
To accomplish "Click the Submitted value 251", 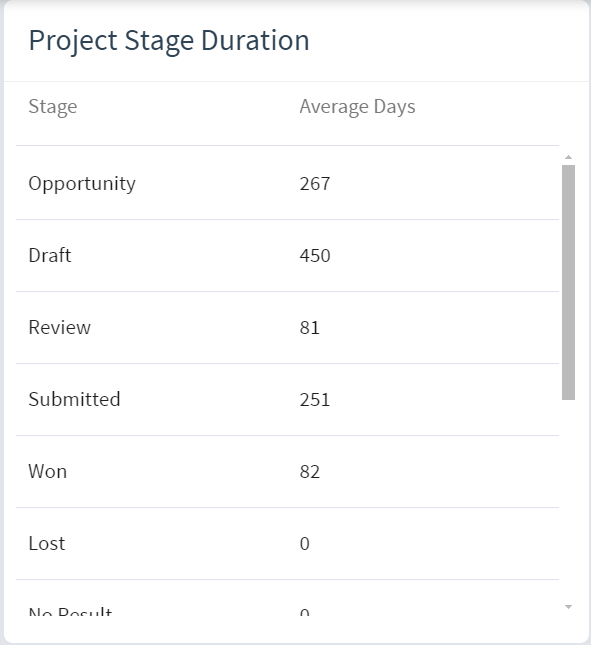I will click(x=315, y=400).
